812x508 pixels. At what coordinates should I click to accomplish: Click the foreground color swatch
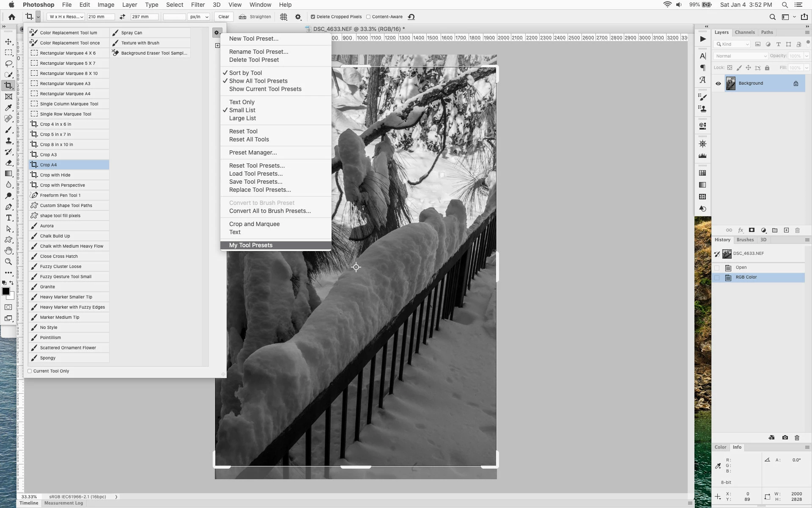point(6,291)
